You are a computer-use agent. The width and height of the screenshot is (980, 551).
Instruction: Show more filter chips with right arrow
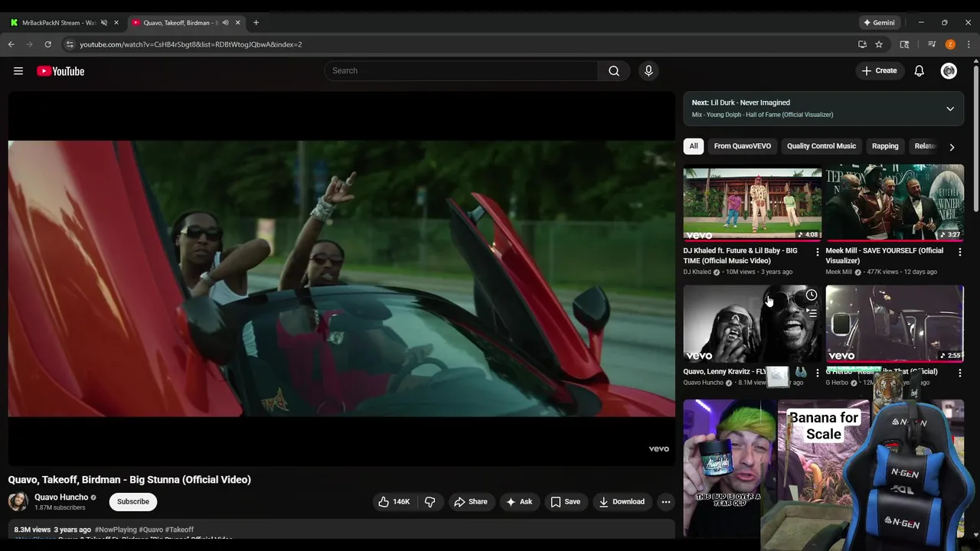[x=952, y=147]
